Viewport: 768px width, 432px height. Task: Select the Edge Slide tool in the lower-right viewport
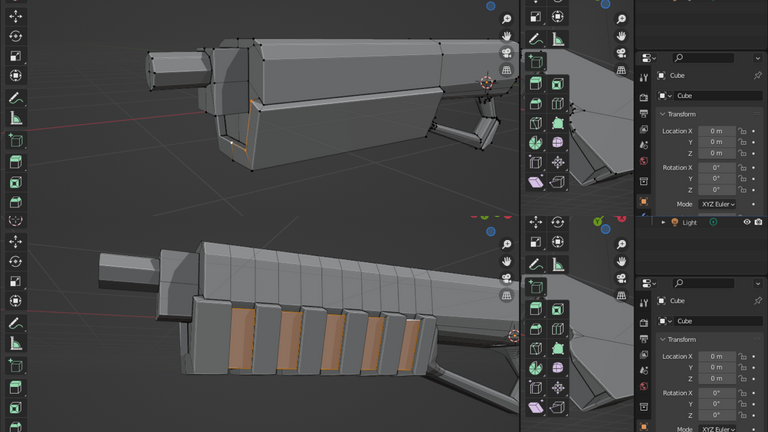(535, 387)
